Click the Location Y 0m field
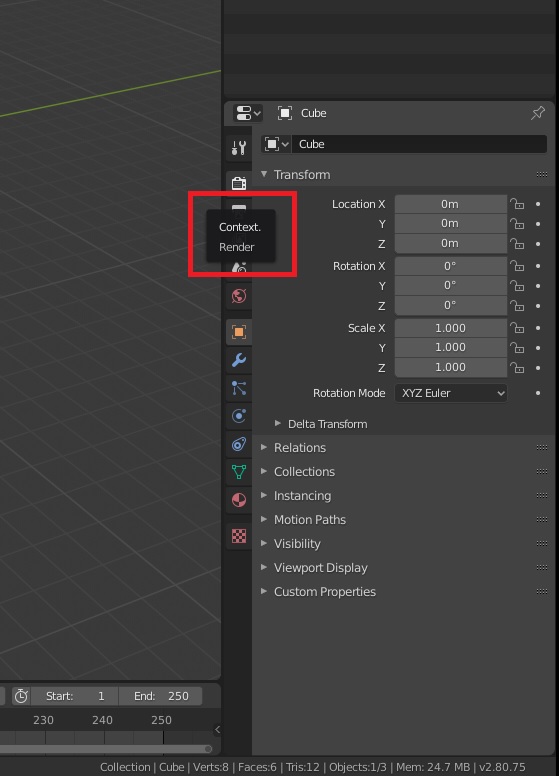The height and width of the screenshot is (776, 560). click(x=451, y=224)
